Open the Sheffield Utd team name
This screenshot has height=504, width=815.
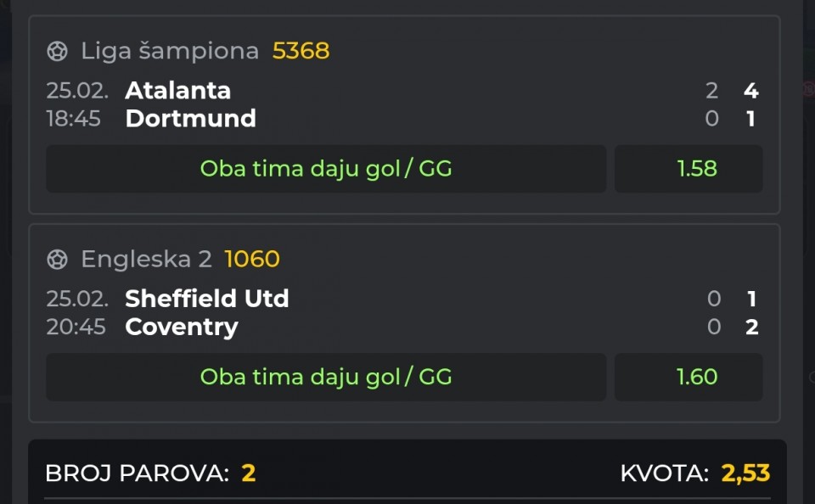206,298
